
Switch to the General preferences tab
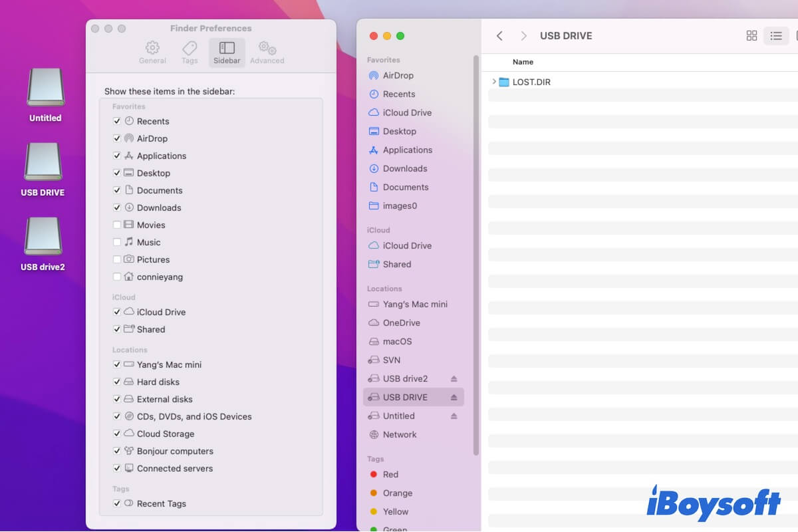click(152, 52)
